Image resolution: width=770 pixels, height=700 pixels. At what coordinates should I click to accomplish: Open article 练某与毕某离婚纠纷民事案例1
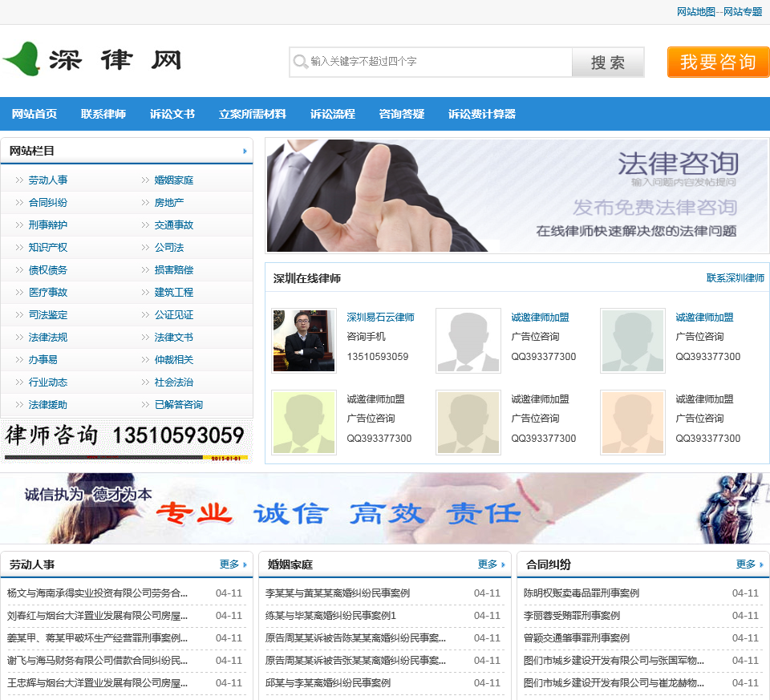coord(330,616)
